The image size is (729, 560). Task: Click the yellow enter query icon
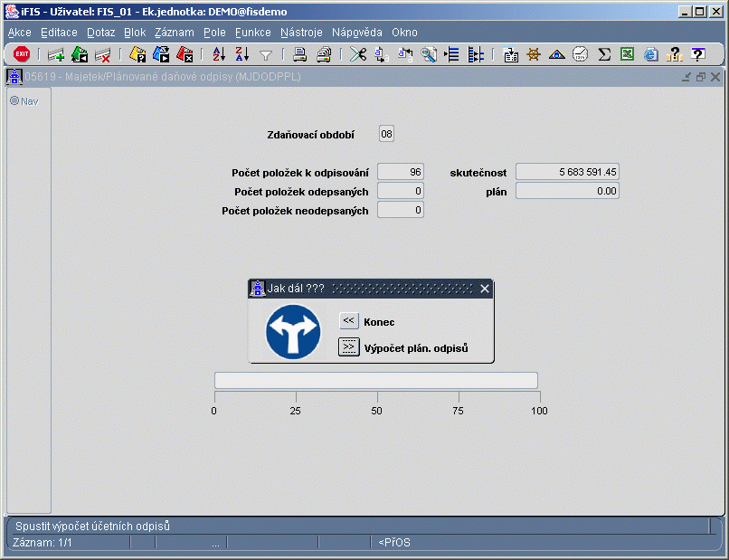[x=137, y=55]
